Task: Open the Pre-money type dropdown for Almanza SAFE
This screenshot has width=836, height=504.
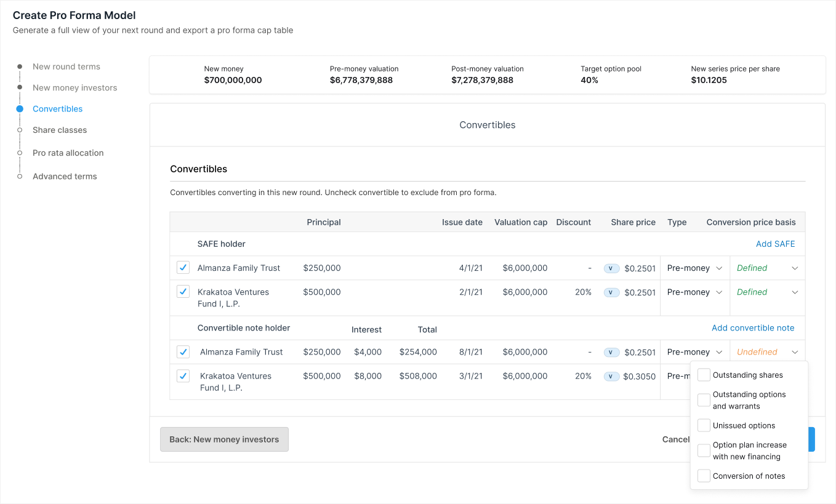Action: (694, 268)
